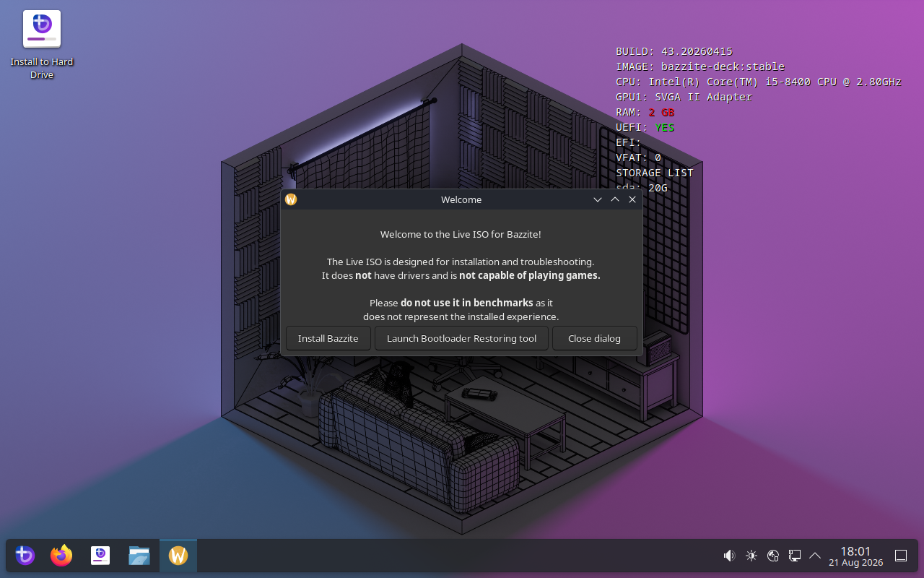The width and height of the screenshot is (924, 578).
Task: Click the Close dialog button
Action: (x=594, y=338)
